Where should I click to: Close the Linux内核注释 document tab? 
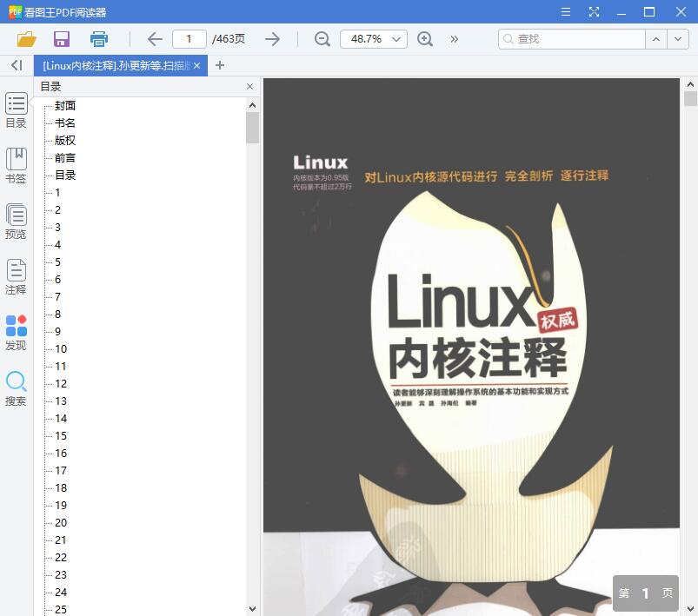(196, 66)
